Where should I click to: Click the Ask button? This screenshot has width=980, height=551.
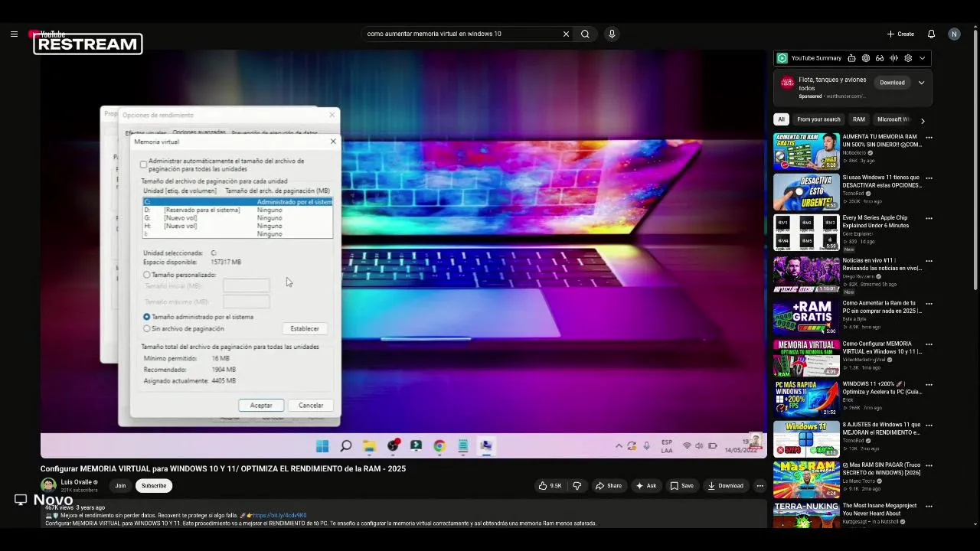(x=646, y=485)
